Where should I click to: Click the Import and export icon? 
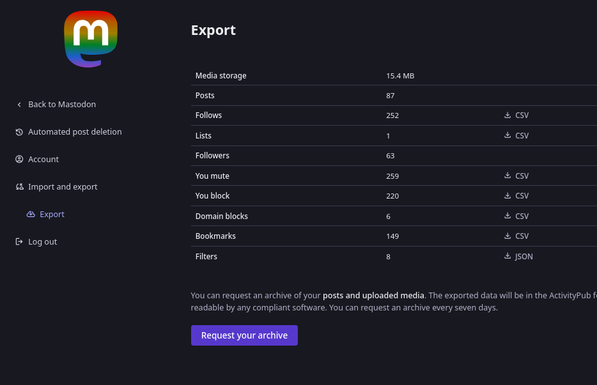click(x=19, y=187)
